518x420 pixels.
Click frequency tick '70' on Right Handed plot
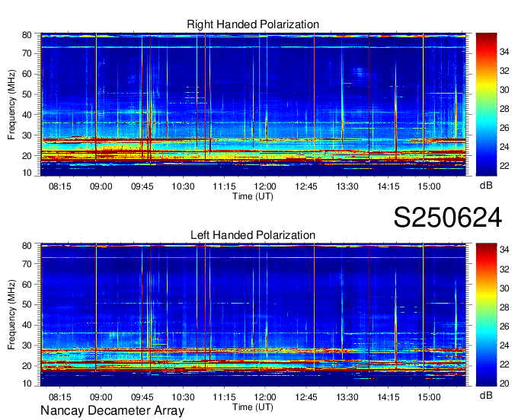coord(27,53)
